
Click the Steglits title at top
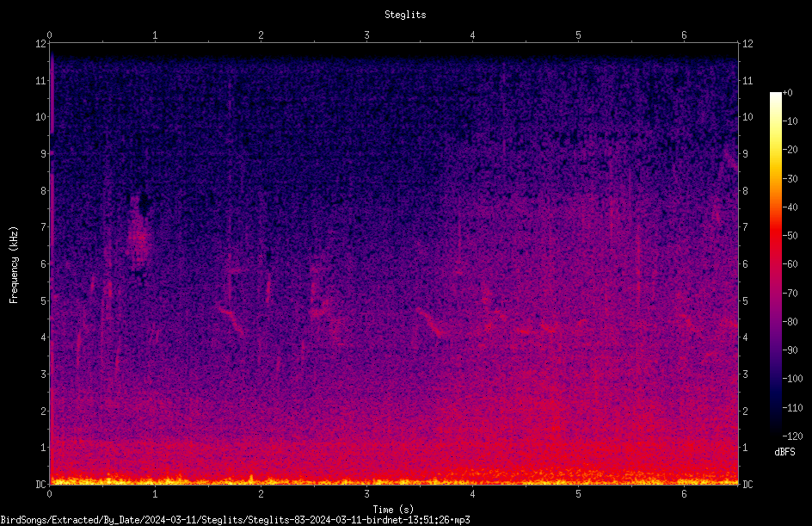(x=405, y=15)
